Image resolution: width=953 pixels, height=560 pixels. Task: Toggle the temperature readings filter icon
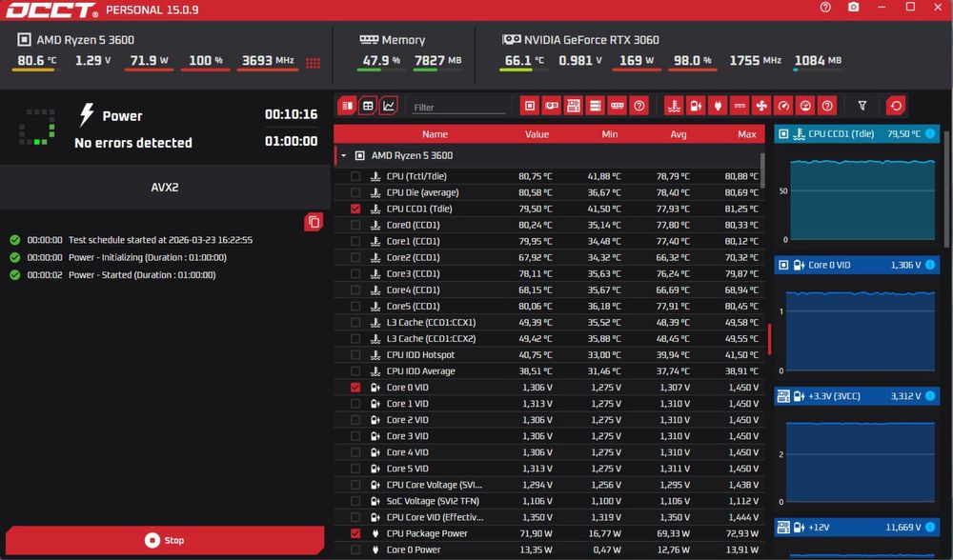pyautogui.click(x=674, y=106)
